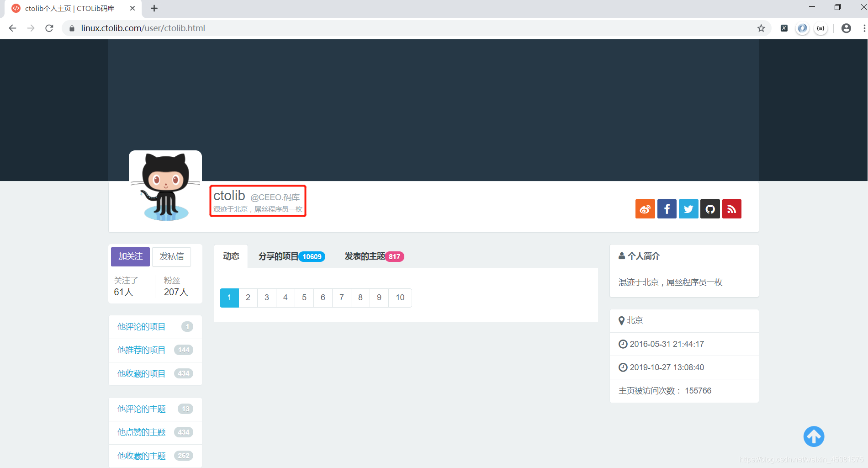Open the Twitter social icon
Image resolution: width=868 pixels, height=468 pixels.
pos(688,209)
